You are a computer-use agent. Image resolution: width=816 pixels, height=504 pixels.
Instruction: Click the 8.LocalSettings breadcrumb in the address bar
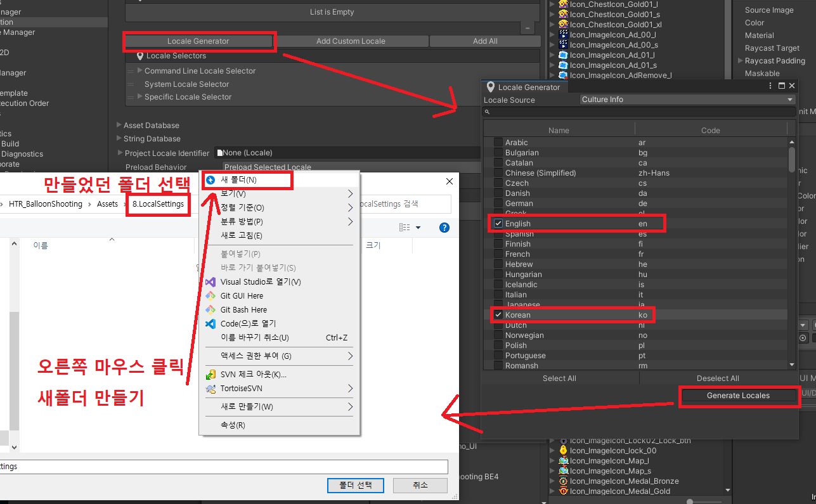(158, 204)
